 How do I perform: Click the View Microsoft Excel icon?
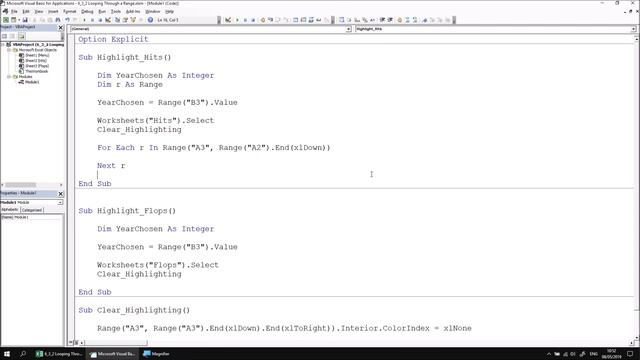click(6, 20)
